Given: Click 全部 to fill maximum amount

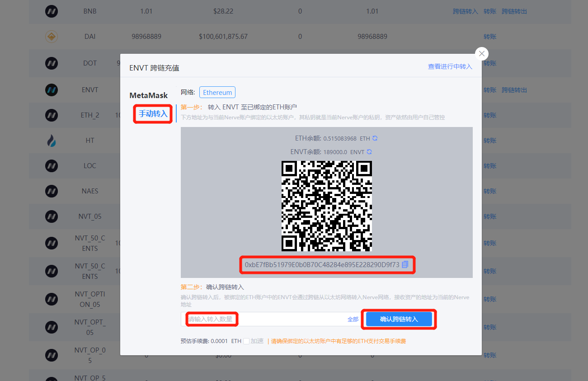Looking at the screenshot, I should pyautogui.click(x=353, y=319).
